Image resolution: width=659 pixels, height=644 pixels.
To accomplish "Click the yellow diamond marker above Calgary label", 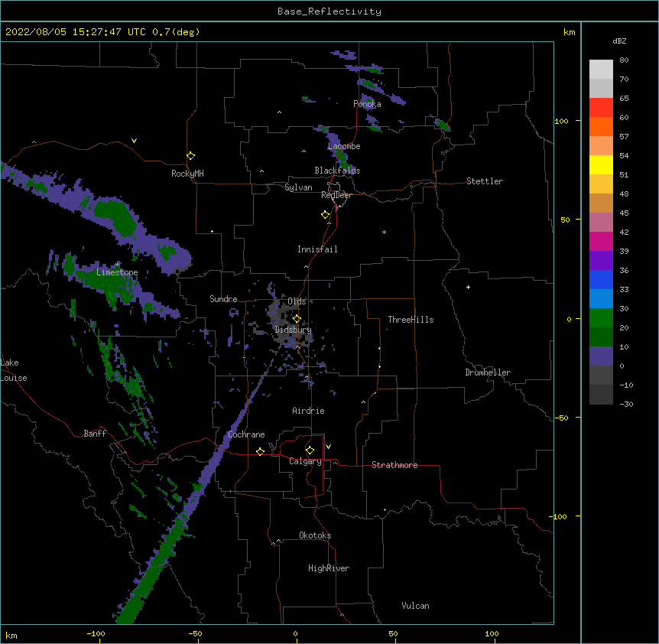I will pyautogui.click(x=310, y=450).
